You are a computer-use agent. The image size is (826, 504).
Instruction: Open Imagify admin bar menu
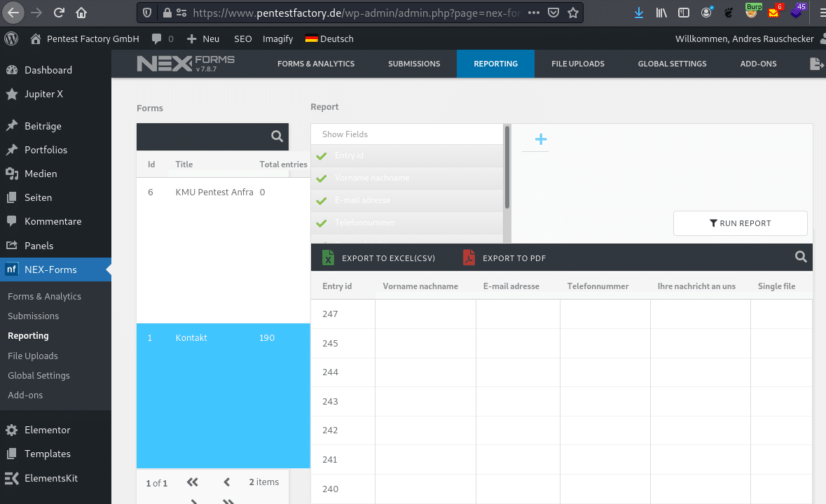(277, 39)
